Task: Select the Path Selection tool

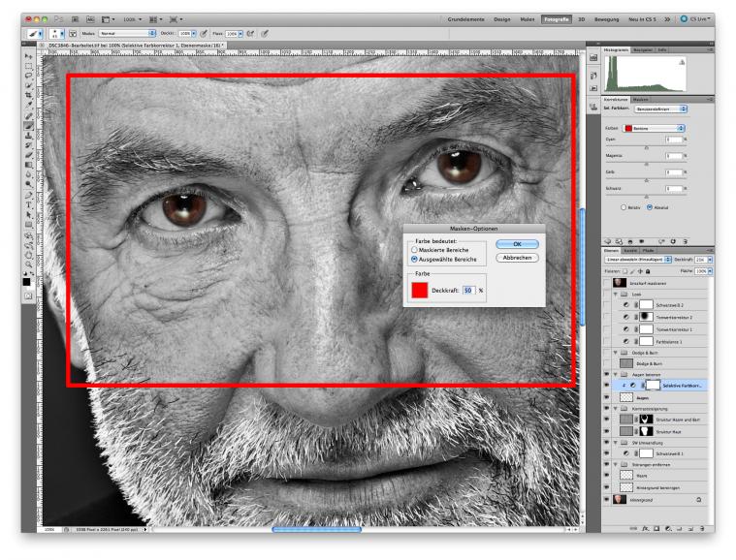Action: tap(28, 215)
